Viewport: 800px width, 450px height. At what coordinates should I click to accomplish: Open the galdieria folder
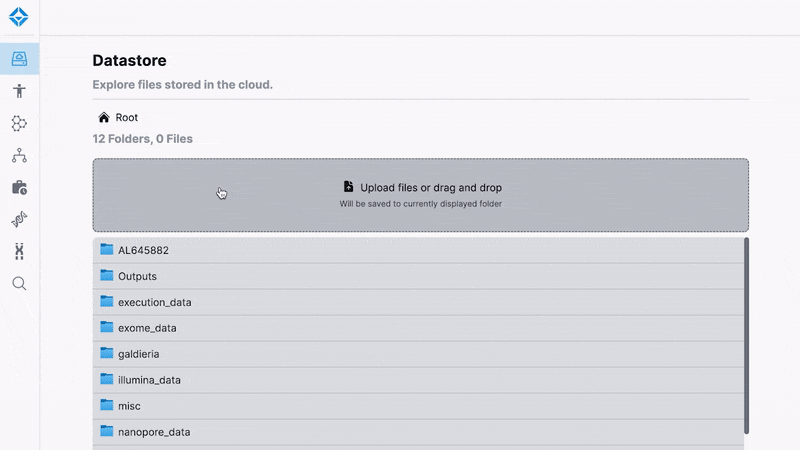(x=138, y=354)
